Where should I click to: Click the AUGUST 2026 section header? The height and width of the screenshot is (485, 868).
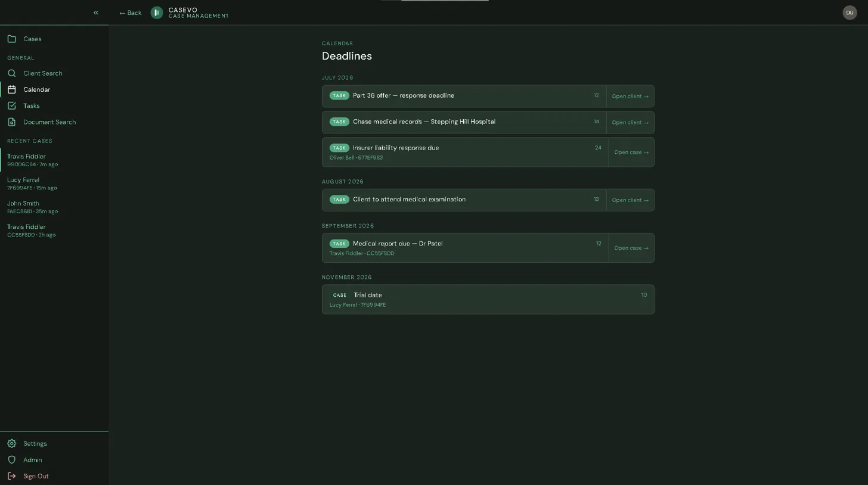click(x=343, y=182)
